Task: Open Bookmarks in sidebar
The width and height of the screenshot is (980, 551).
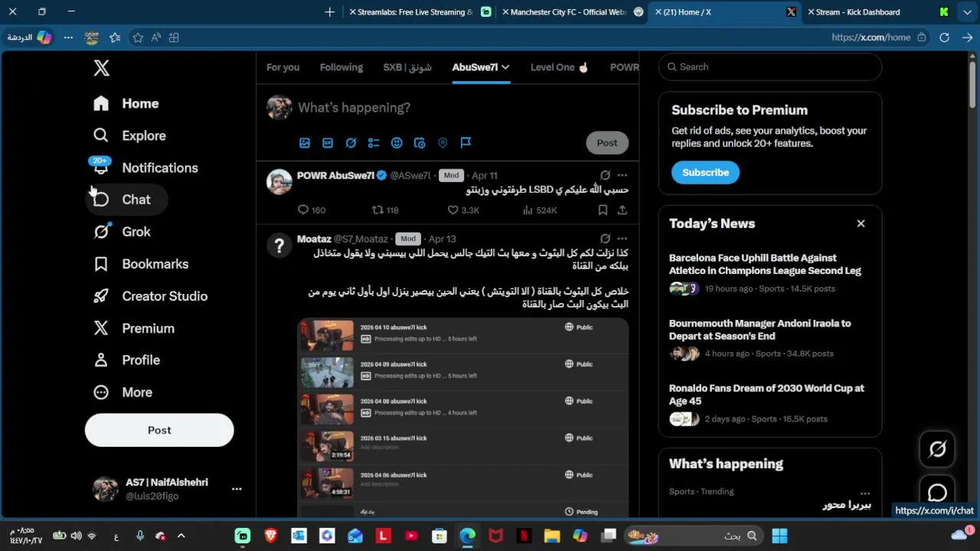Action: [x=140, y=264]
